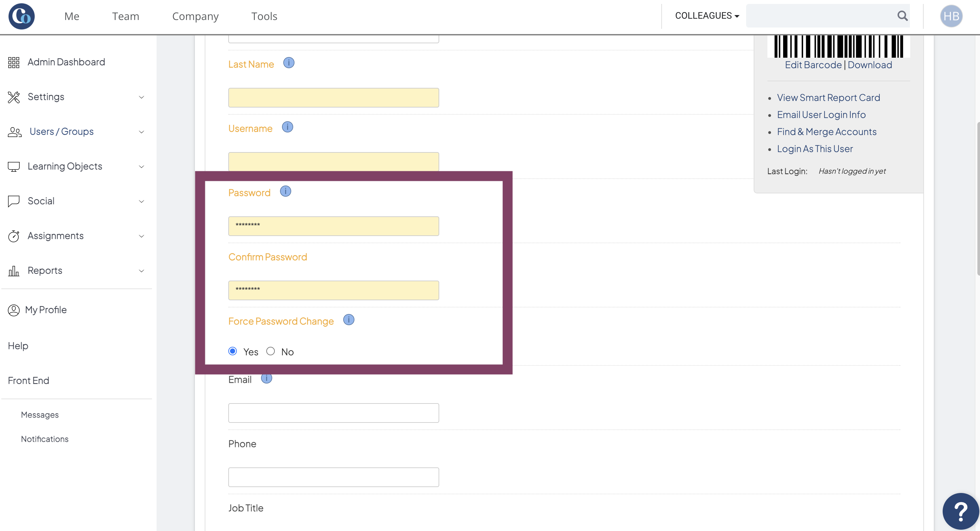
Task: Click the search magnifier icon
Action: coord(902,16)
